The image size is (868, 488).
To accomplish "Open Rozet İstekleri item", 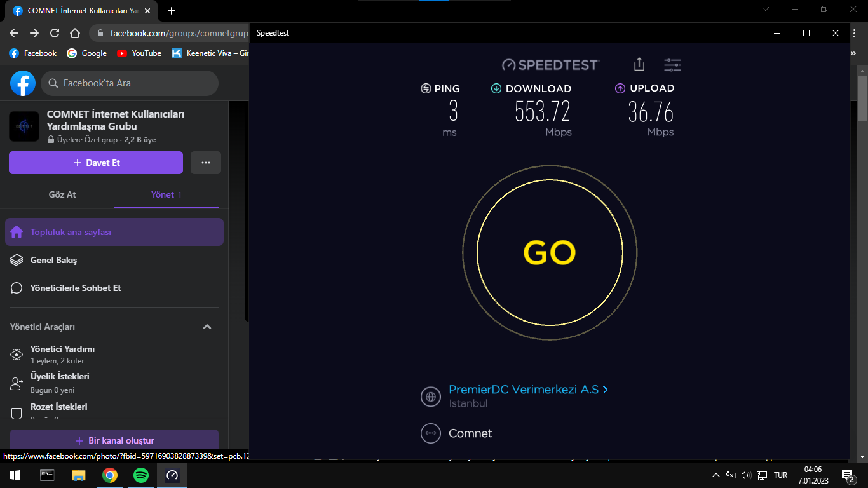I will point(114,412).
